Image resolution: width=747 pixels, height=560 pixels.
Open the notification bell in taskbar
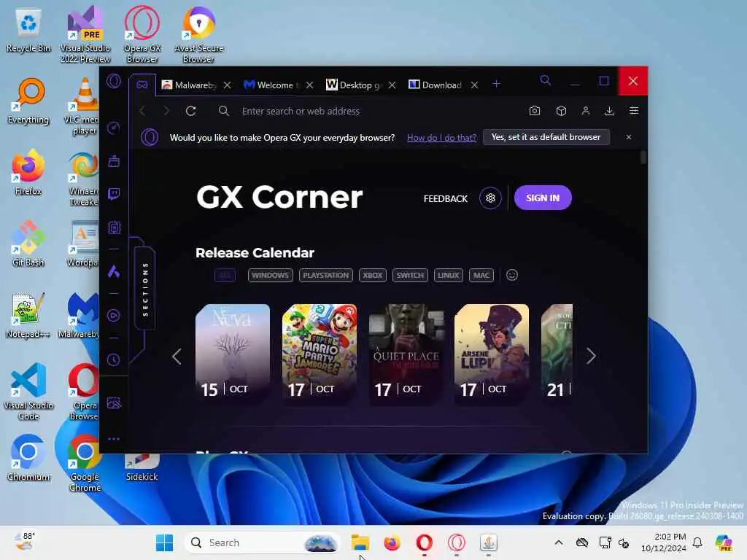pos(697,542)
